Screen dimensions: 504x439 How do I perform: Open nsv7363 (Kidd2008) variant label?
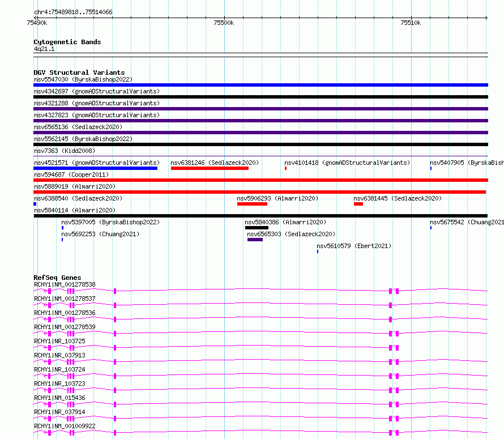tap(65, 151)
